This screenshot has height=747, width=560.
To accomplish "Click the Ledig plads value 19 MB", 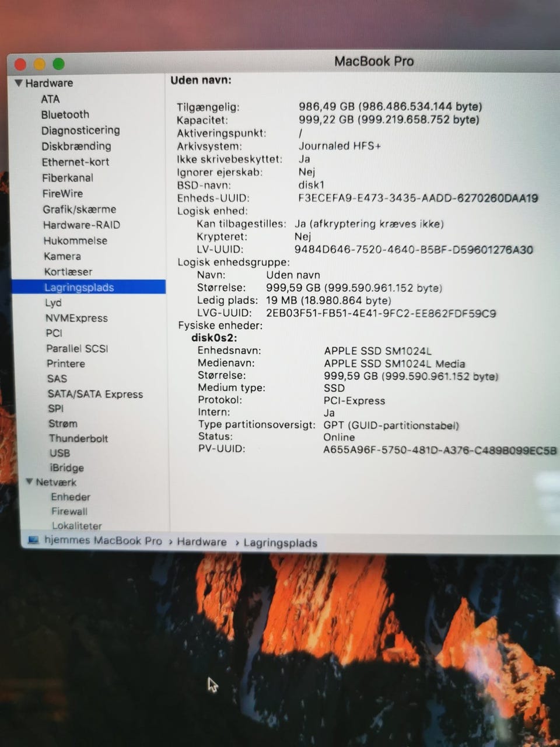I will tap(328, 301).
